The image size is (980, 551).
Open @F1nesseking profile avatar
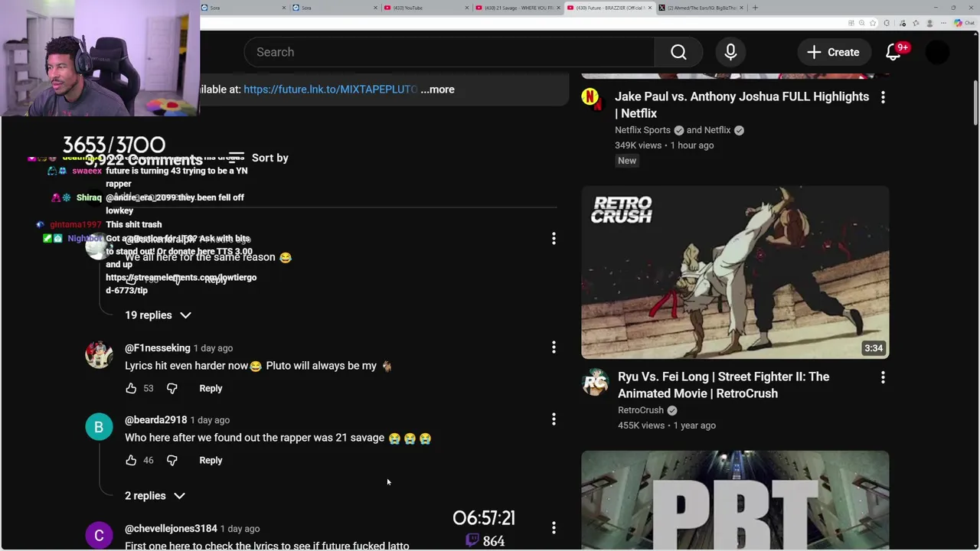pyautogui.click(x=99, y=355)
